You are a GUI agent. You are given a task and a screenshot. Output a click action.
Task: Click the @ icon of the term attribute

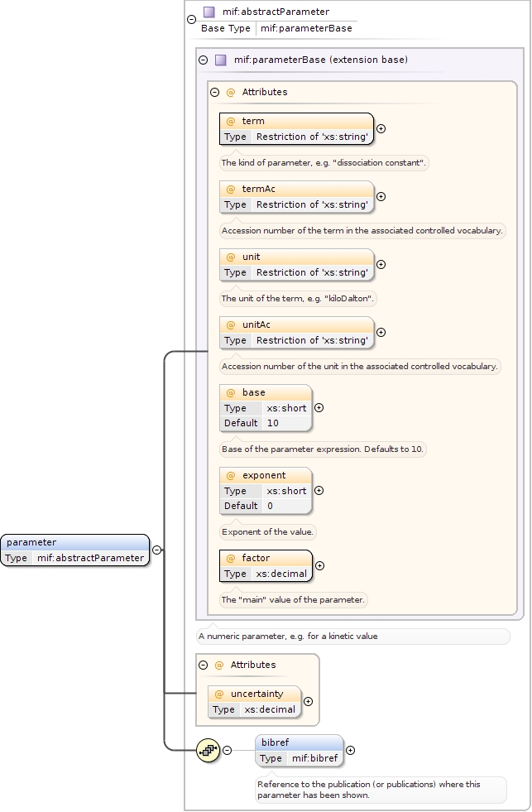coord(231,121)
